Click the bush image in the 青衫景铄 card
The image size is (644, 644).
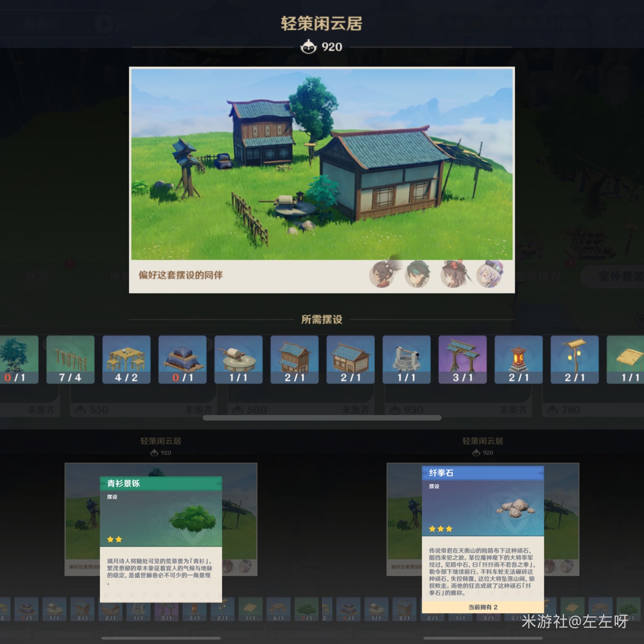[193, 518]
